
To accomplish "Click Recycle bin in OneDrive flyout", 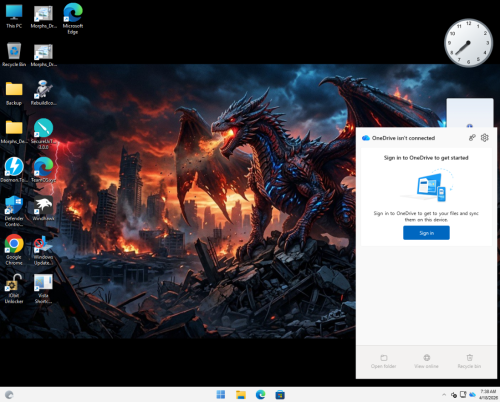I will tap(469, 362).
